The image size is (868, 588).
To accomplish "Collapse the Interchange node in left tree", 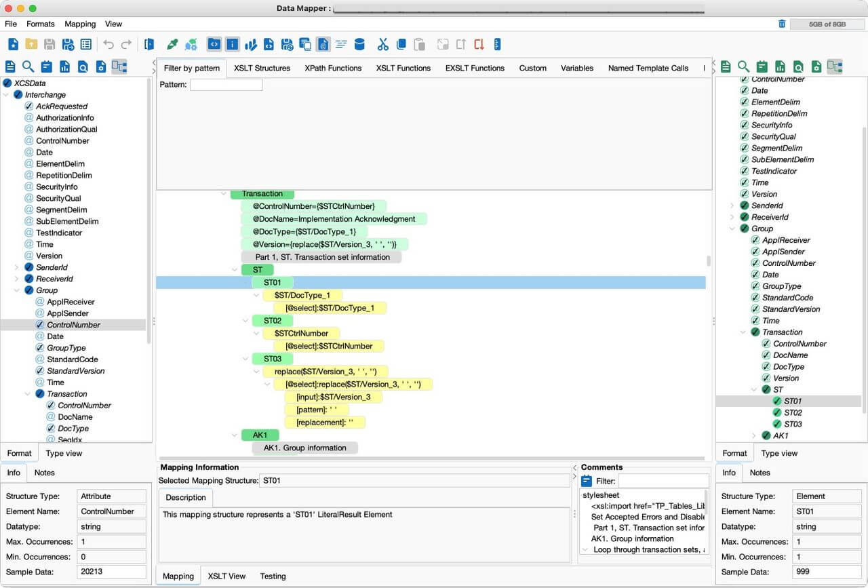I will click(x=6, y=95).
